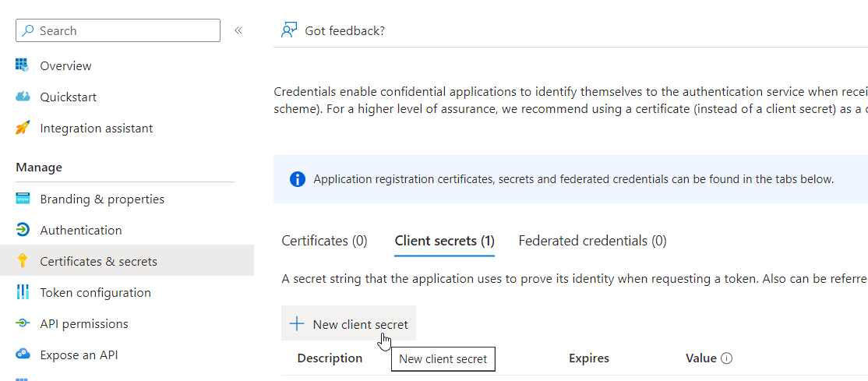The height and width of the screenshot is (381, 868).
Task: Open API permissions page
Action: pyautogui.click(x=84, y=323)
